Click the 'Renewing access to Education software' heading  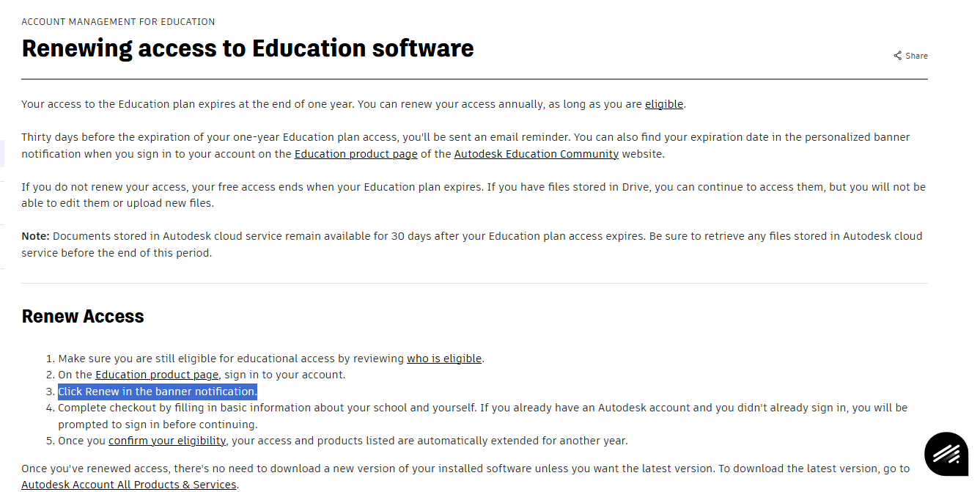click(x=248, y=48)
